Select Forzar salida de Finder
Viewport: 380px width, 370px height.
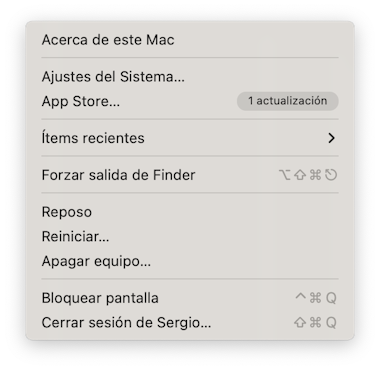pyautogui.click(x=190, y=175)
